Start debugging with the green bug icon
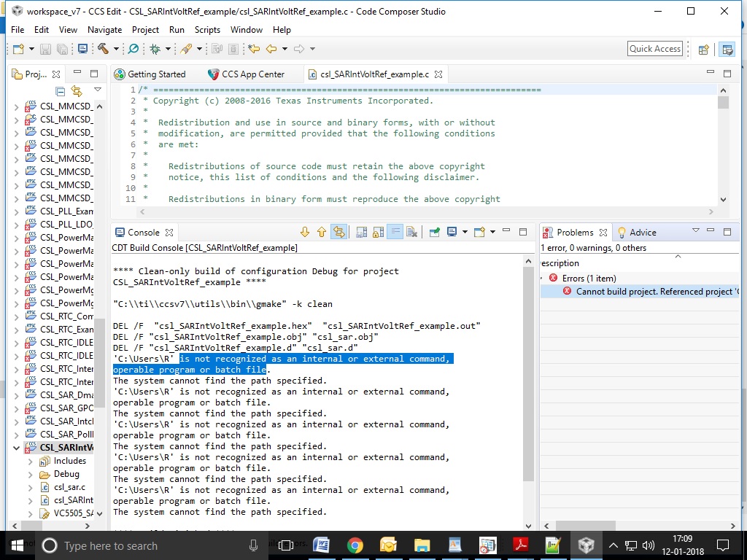Viewport: 747px width, 560px height. click(155, 49)
